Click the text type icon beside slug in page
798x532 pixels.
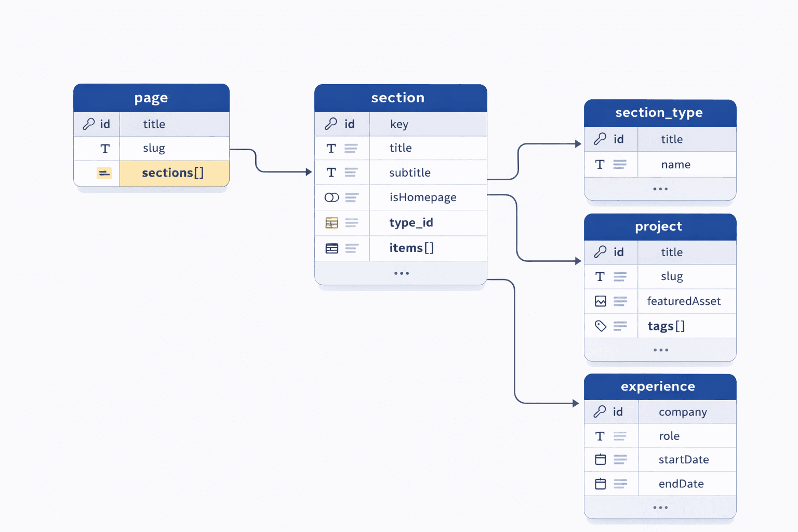pos(104,149)
